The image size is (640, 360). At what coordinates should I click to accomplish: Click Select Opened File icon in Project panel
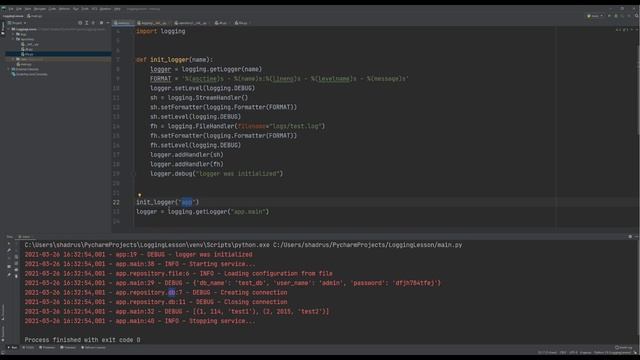pos(80,23)
